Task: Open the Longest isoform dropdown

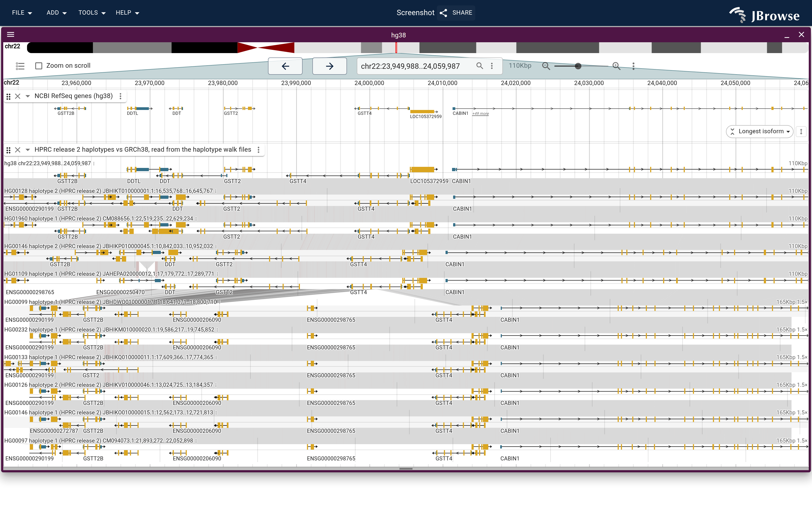Action: 759,131
